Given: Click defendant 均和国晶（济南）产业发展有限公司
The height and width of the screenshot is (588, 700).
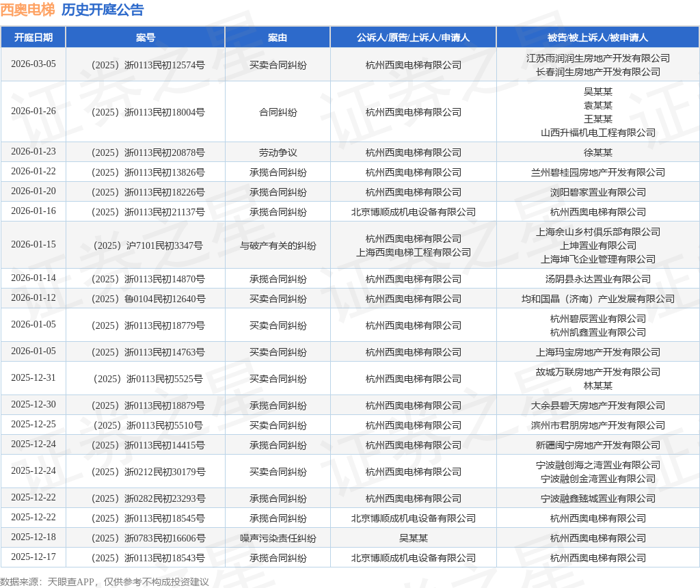Looking at the screenshot, I should pyautogui.click(x=598, y=299).
